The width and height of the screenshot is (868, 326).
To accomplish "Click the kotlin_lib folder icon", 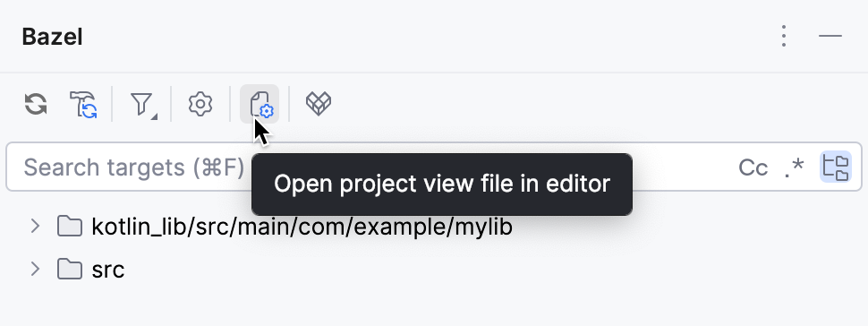I will [70, 227].
